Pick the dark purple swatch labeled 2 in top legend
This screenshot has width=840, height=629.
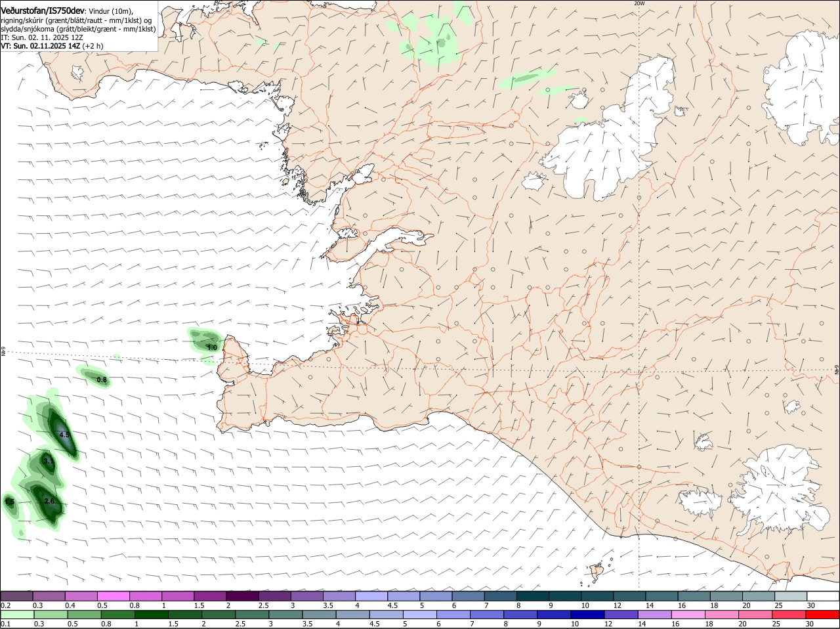(x=242, y=596)
